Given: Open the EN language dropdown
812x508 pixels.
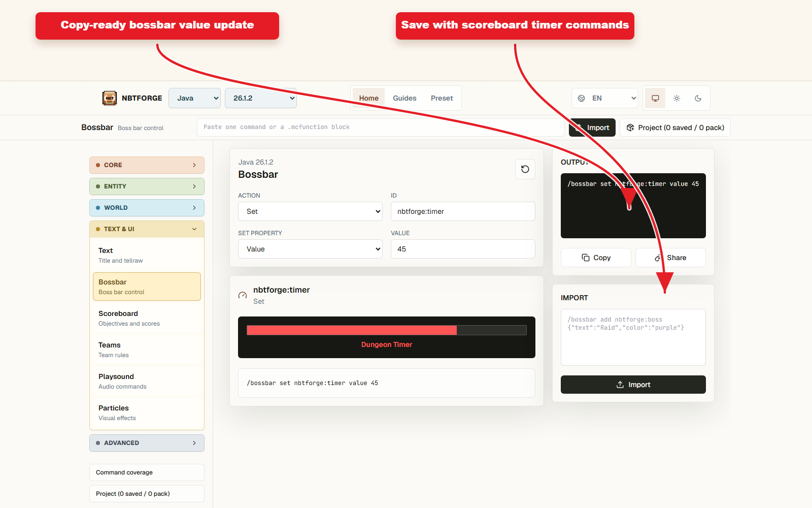Looking at the screenshot, I should click(x=605, y=98).
